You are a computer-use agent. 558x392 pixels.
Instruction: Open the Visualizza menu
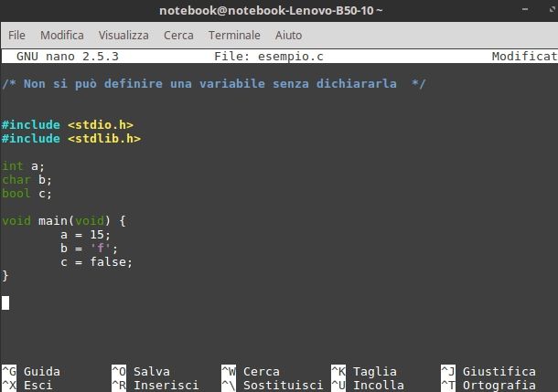pyautogui.click(x=123, y=36)
